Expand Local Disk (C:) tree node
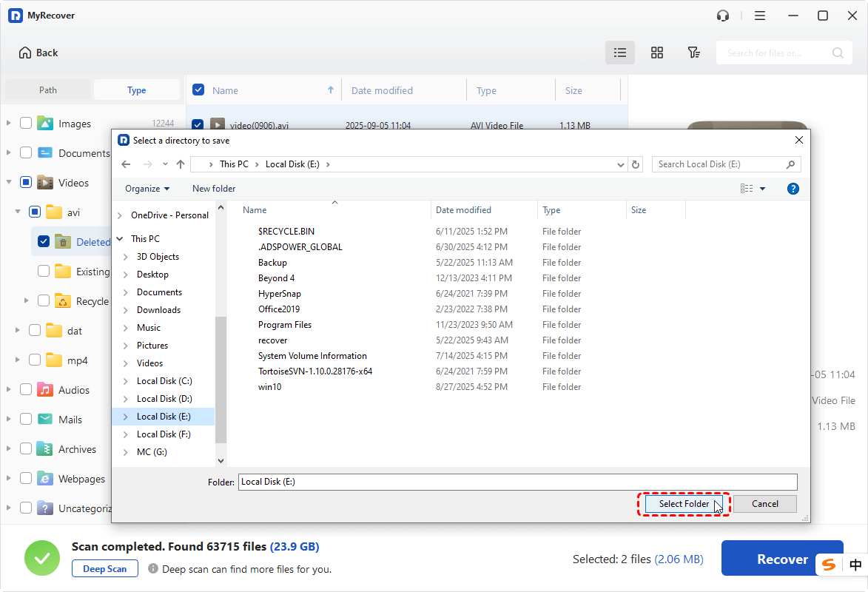 tap(126, 381)
